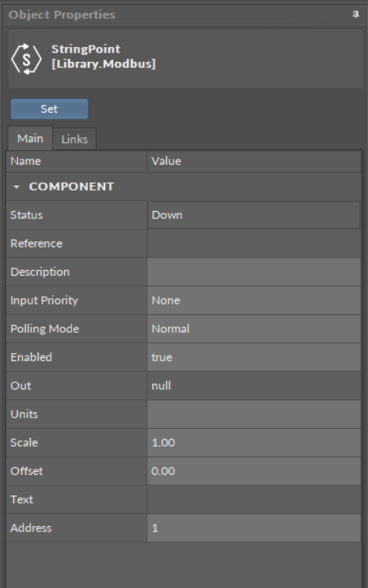Viewport: 368px width, 588px height.
Task: Click the Description value field
Action: pyautogui.click(x=253, y=272)
